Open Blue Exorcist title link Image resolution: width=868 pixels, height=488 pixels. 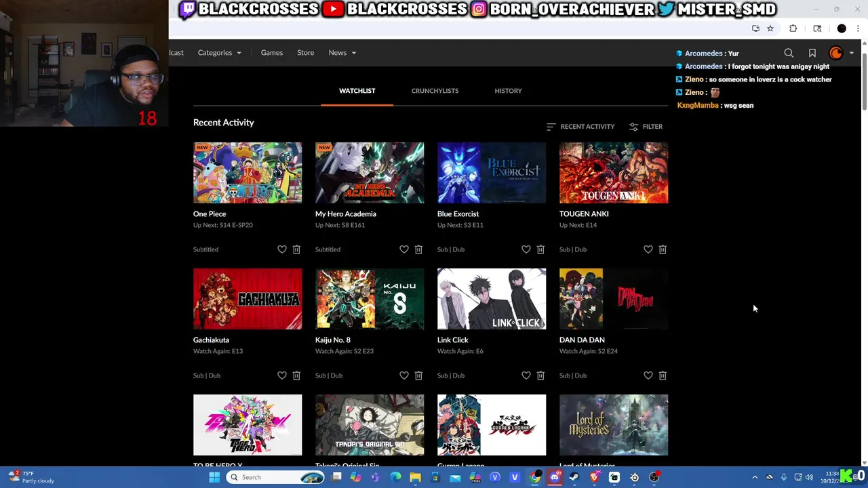point(458,214)
